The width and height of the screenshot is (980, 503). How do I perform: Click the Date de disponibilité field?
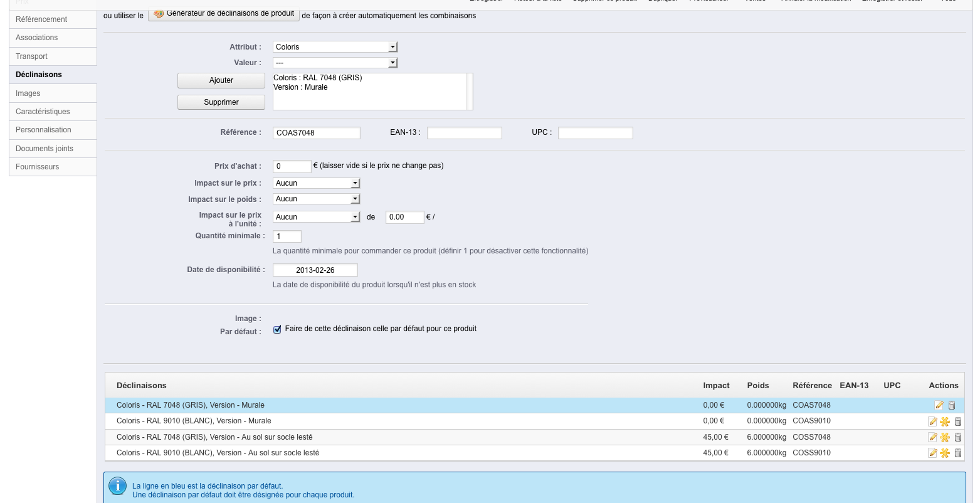(315, 270)
